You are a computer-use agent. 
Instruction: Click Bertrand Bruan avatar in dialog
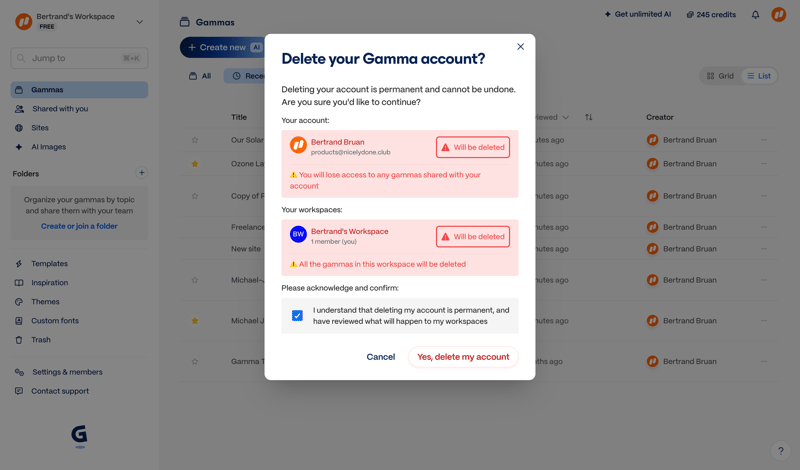tap(298, 145)
